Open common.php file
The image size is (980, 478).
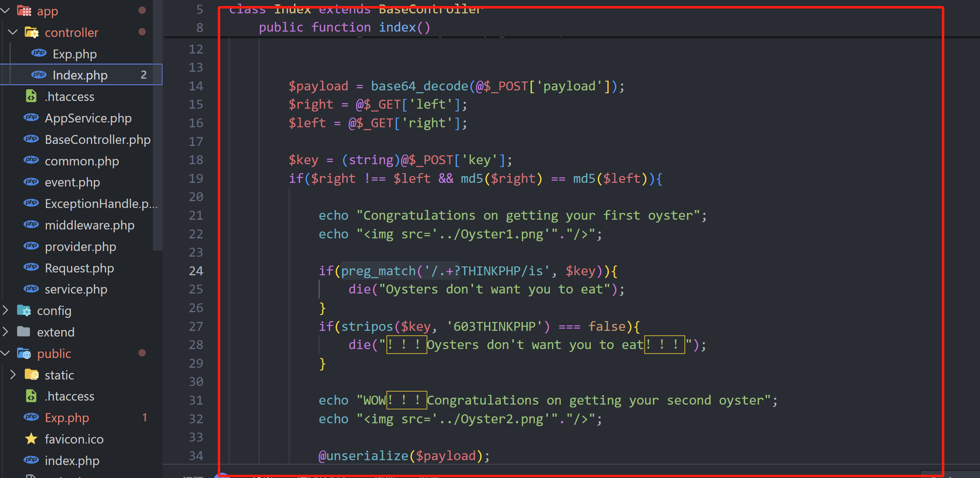pos(82,161)
